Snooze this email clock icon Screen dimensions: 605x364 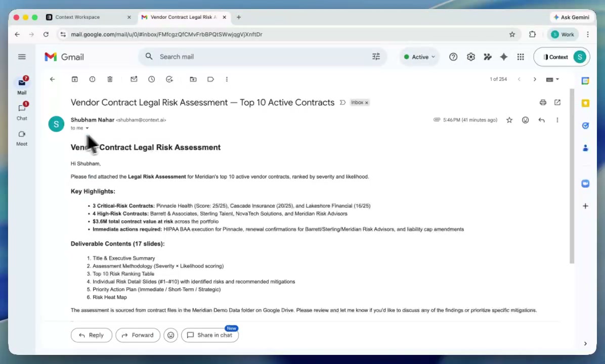[x=152, y=79]
